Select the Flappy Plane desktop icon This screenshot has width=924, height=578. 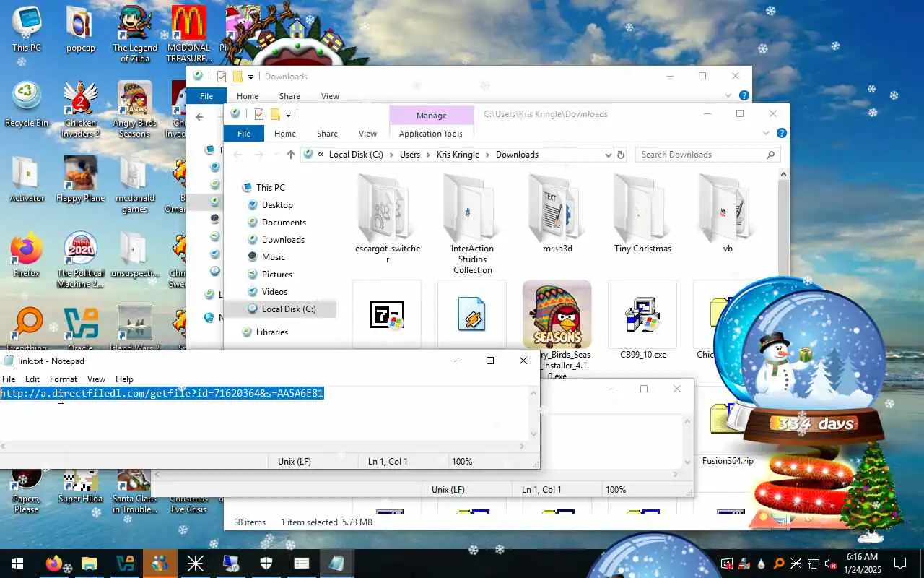(x=81, y=180)
